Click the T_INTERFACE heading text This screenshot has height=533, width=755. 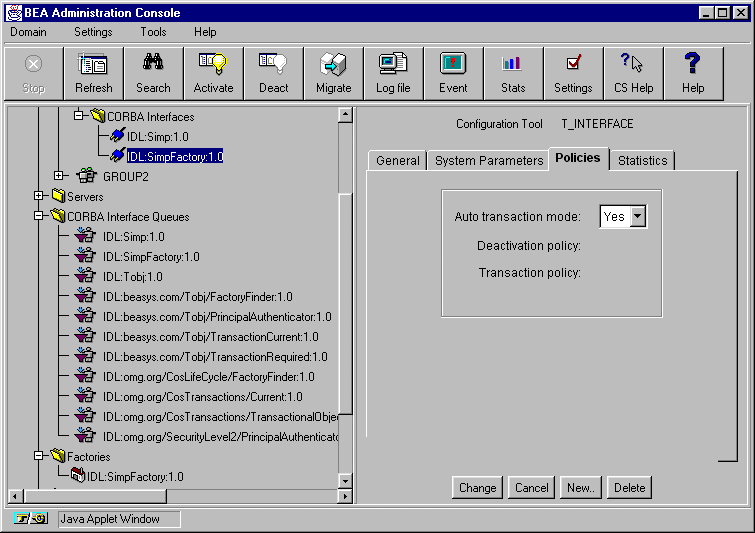tap(597, 124)
